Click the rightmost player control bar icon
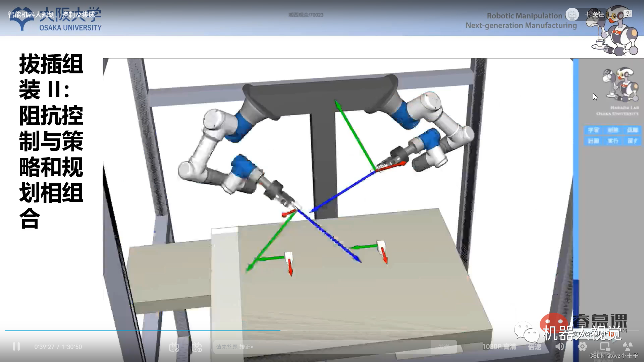The height and width of the screenshot is (362, 644). 628,347
